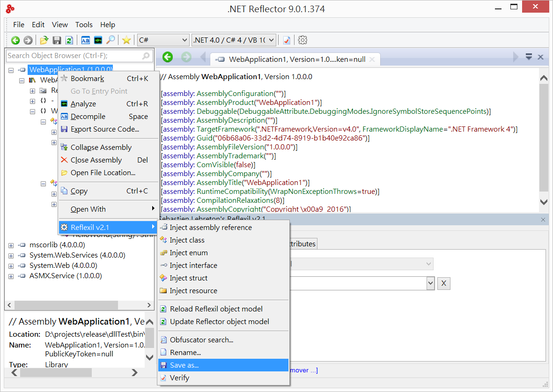Open the Tools menu

tap(84, 24)
